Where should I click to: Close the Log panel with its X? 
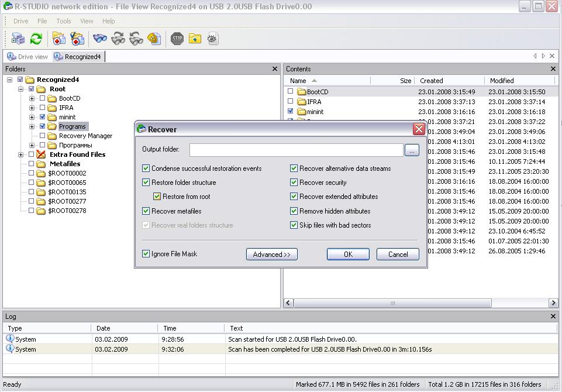tap(553, 317)
